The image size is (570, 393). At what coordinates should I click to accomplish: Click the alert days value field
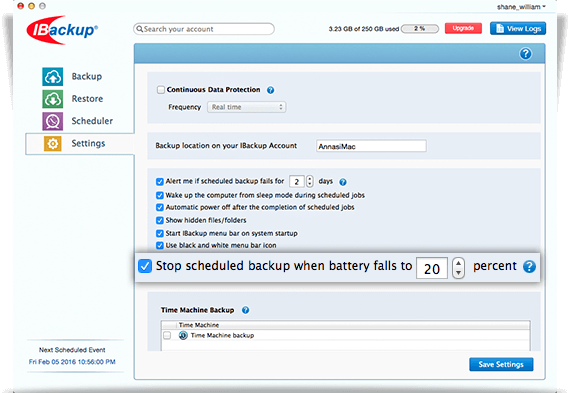(297, 181)
